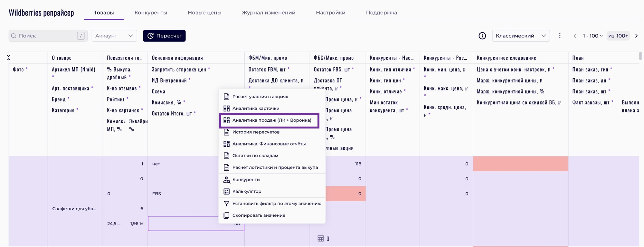Select Аналитика продаж (ЛК + Воронка) menu item
Viewport: 644px width, 247px height.
pos(271,120)
